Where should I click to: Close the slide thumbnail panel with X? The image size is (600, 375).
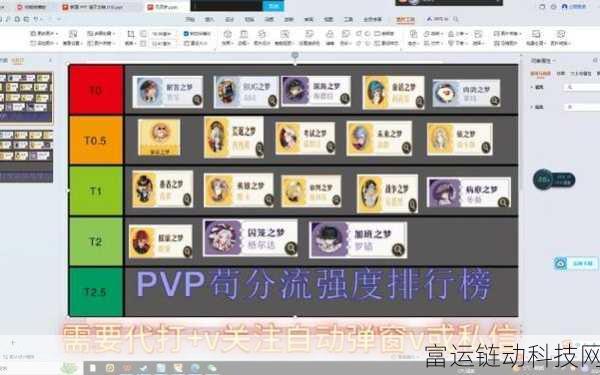tap(50, 60)
